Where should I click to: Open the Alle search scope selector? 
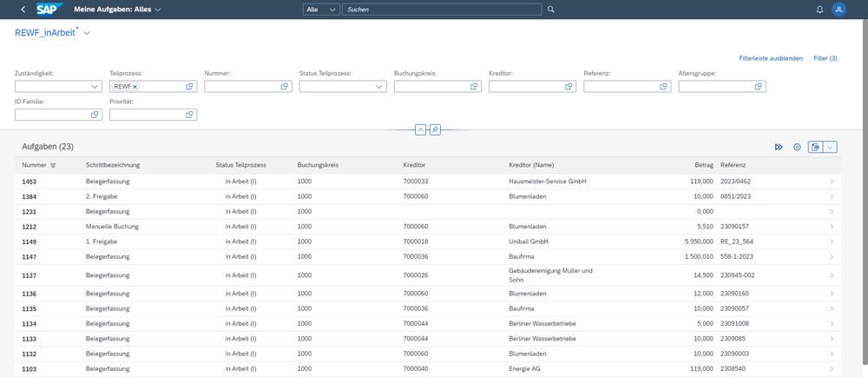tap(320, 10)
